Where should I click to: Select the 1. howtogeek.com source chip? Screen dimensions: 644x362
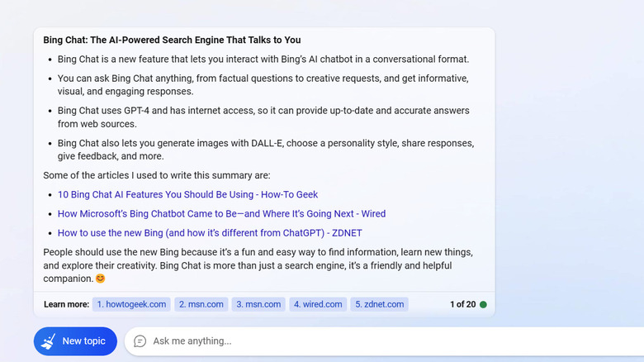coord(131,304)
